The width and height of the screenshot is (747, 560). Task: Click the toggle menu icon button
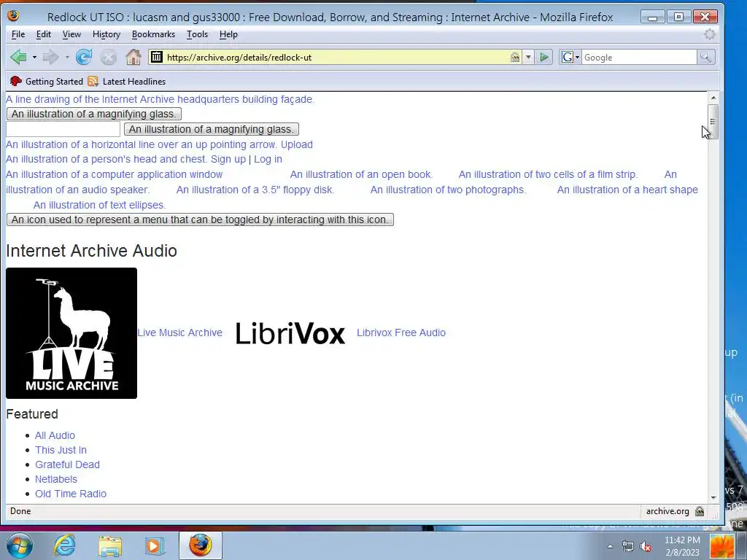200,219
